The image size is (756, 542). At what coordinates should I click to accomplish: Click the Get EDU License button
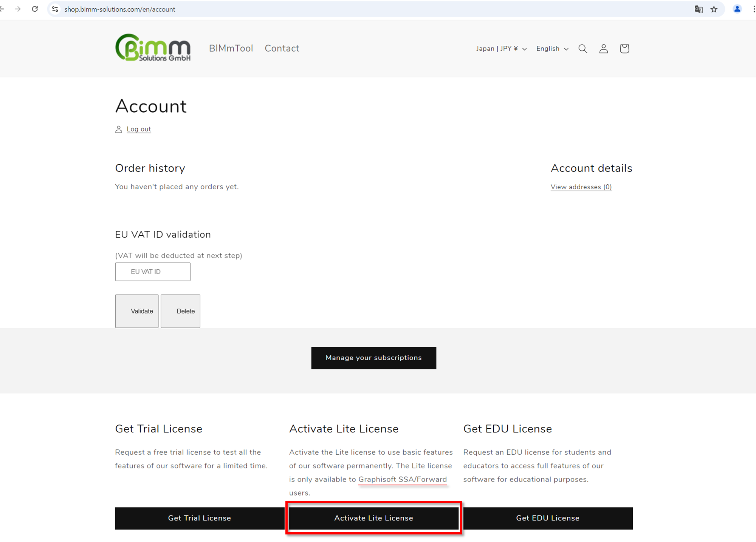click(548, 518)
